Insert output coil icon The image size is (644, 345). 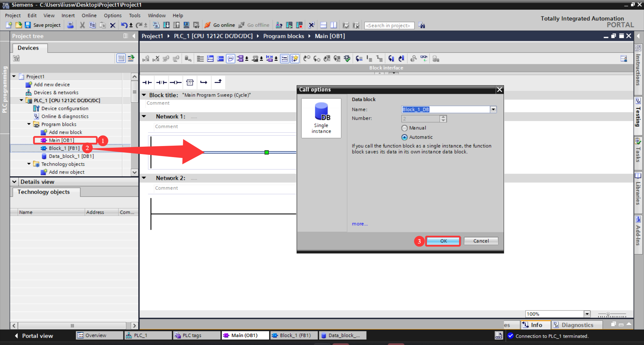(175, 82)
